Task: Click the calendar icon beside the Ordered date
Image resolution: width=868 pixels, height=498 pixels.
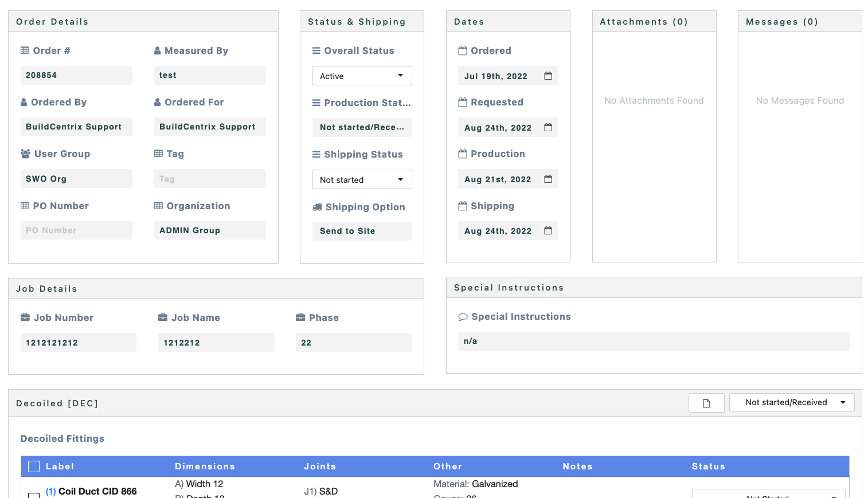Action: (x=548, y=75)
